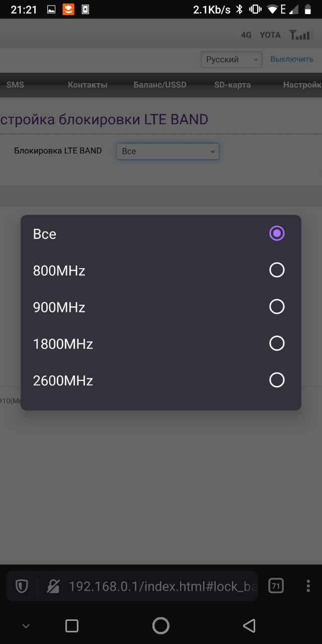Open the browser tabs counter showing 71
This screenshot has width=322, height=644.
[x=276, y=586]
